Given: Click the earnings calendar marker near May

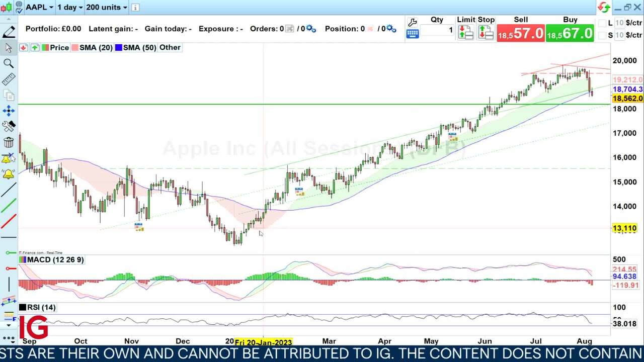Looking at the screenshot, I should coord(452,137).
